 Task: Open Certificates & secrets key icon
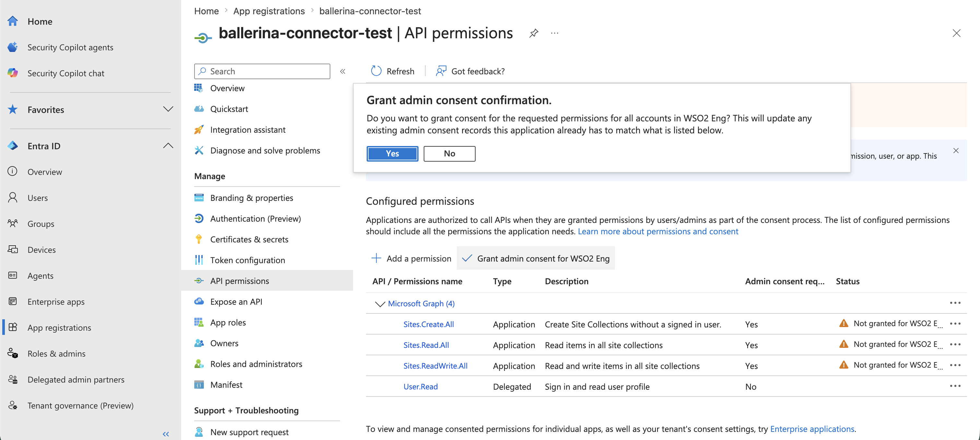(199, 239)
